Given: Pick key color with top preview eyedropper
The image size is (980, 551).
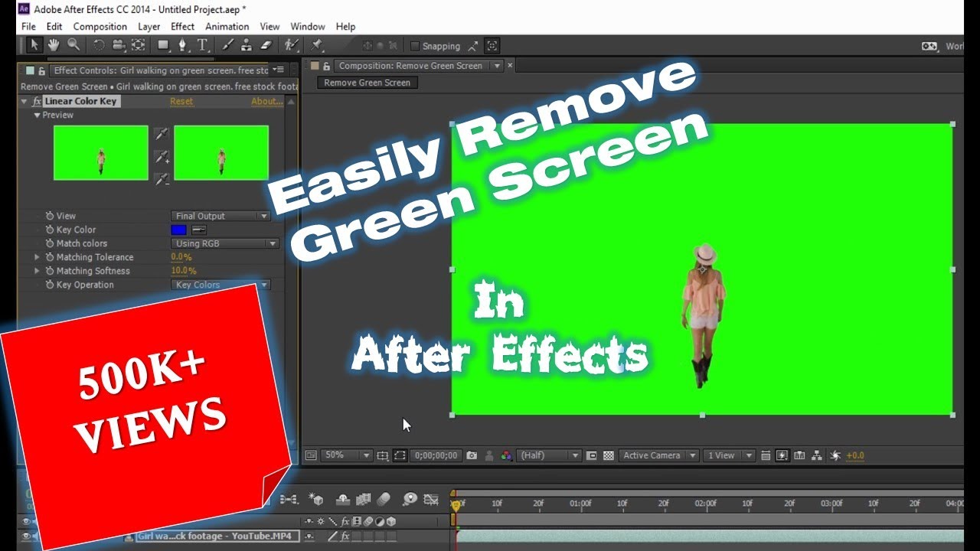Looking at the screenshot, I should [x=162, y=134].
